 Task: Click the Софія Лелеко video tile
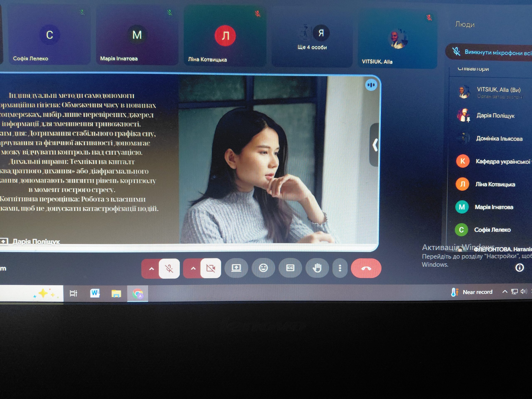click(x=49, y=36)
